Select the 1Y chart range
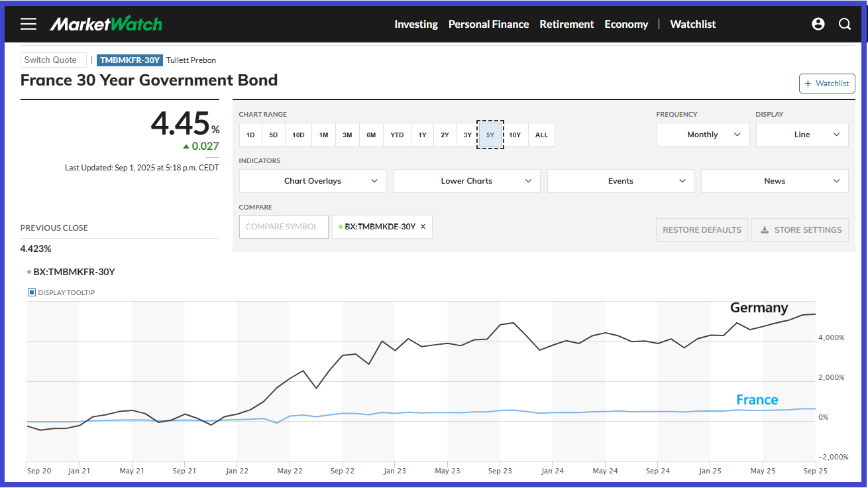The height and width of the screenshot is (488, 868). [422, 135]
